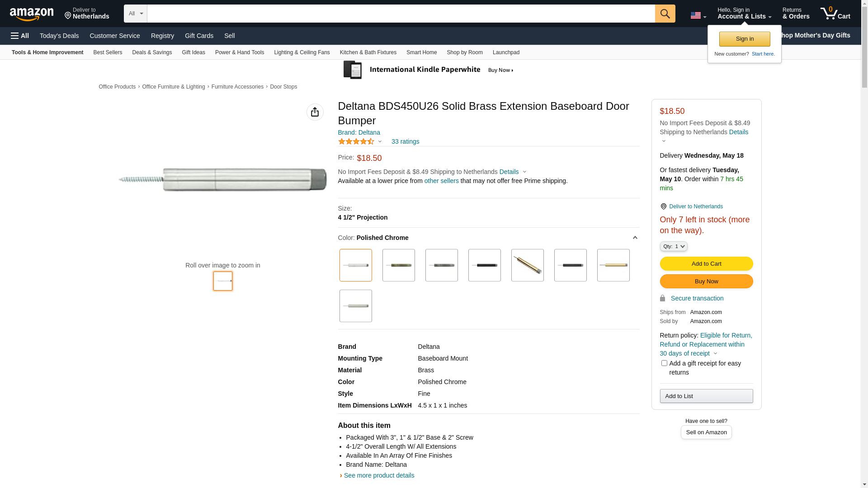Collapse the Color options chevron
The image size is (868, 488).
click(x=635, y=238)
